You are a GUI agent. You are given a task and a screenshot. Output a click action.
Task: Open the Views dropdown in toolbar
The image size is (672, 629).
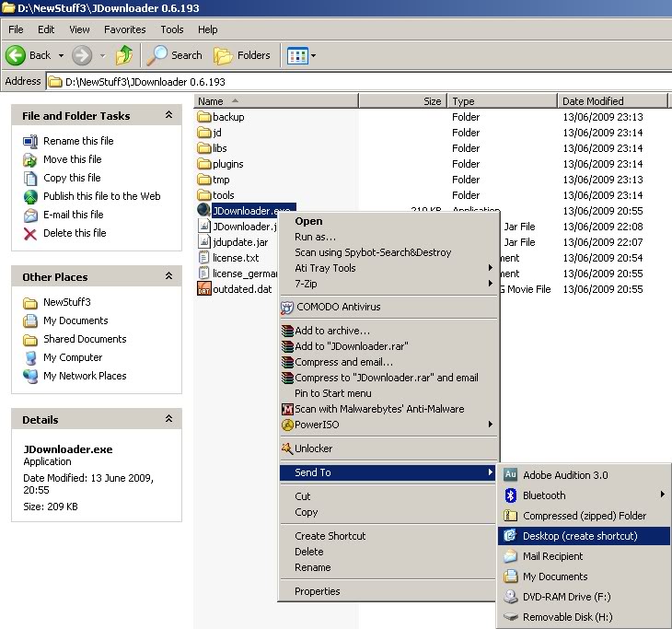click(314, 55)
